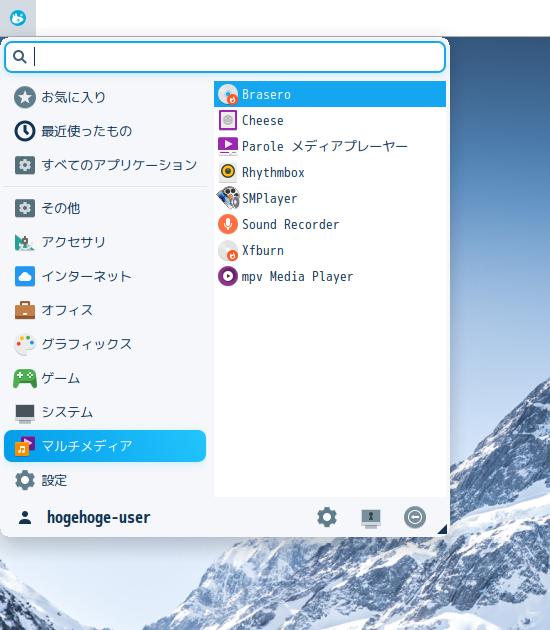This screenshot has width=550, height=630.
Task: Open the 設定 category
Action: pos(105,480)
